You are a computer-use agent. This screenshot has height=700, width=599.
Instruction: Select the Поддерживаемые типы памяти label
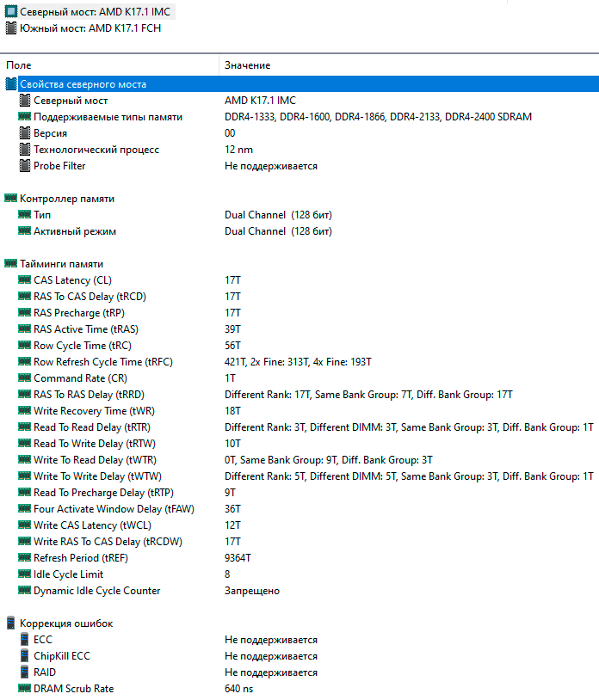pos(108,117)
